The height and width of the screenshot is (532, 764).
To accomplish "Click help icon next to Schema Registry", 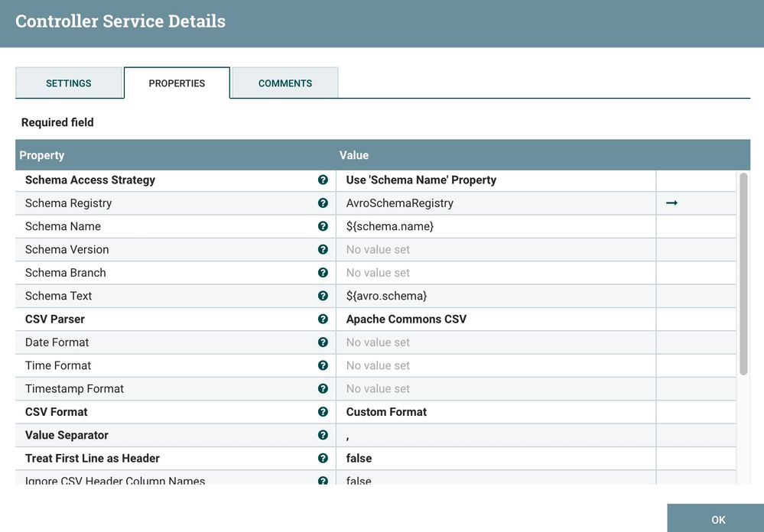I will point(323,203).
